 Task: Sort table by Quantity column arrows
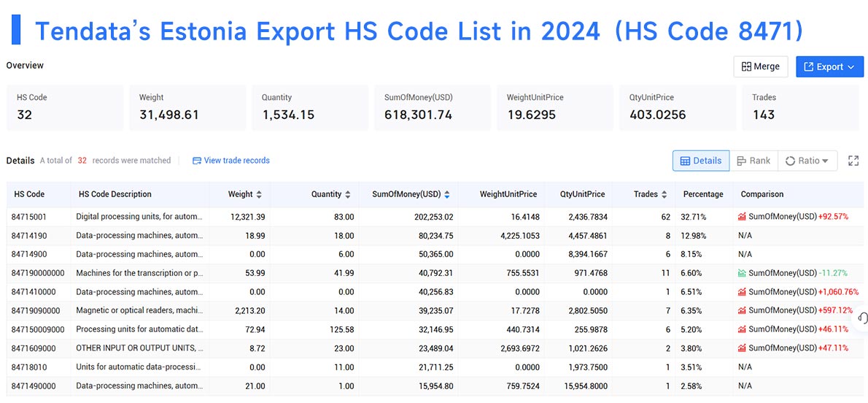pyautogui.click(x=348, y=195)
